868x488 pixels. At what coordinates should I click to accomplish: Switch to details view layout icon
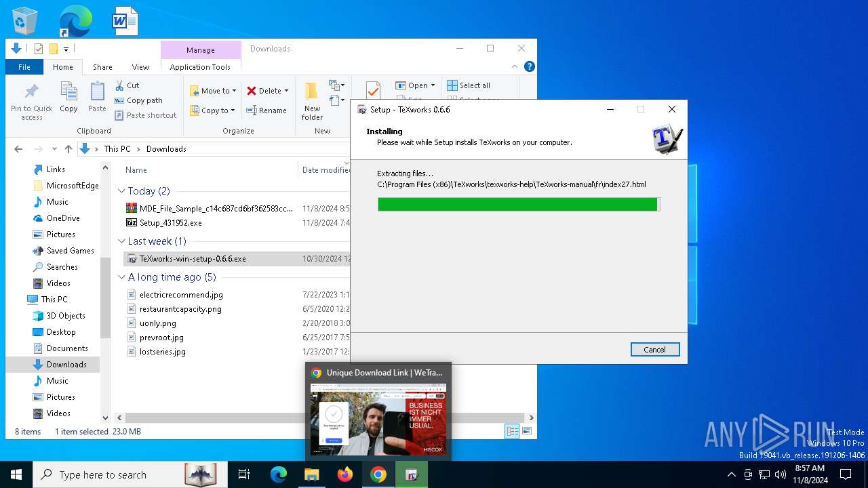[x=513, y=431]
